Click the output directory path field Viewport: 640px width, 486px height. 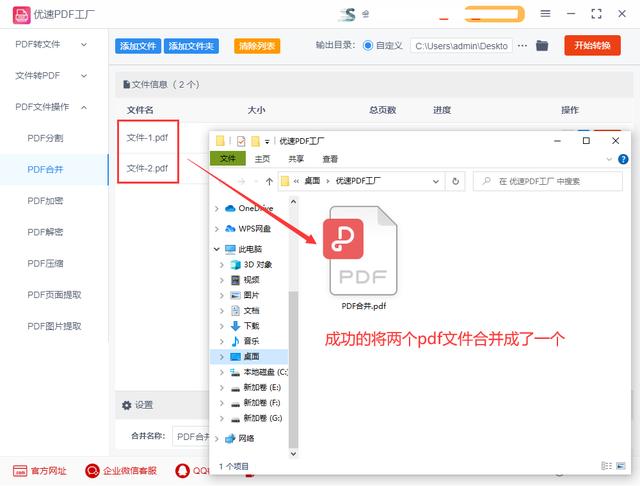461,46
